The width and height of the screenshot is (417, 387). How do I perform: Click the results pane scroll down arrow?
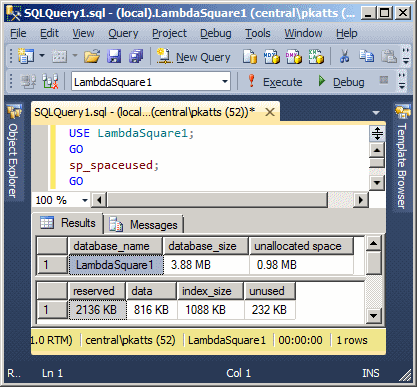click(373, 315)
